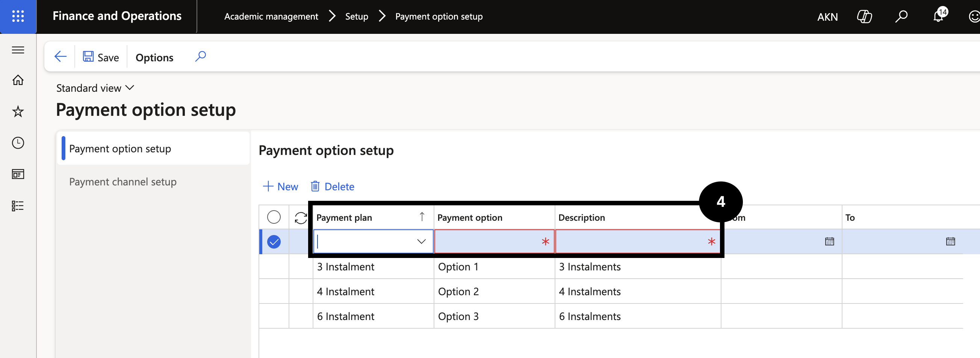Image resolution: width=980 pixels, height=358 pixels.
Task: Open the To date calendar picker
Action: tap(950, 241)
